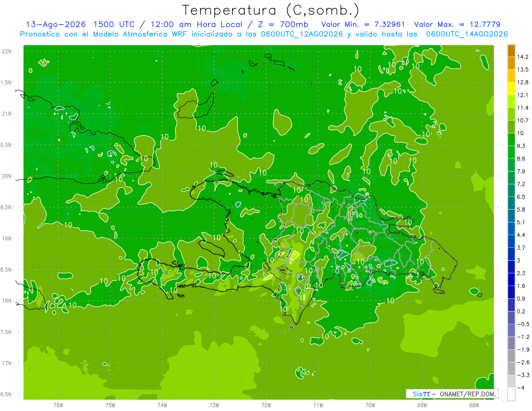Click the '22N' latitude axis label
Image resolution: width=532 pixels, height=411 pixels.
point(7,51)
